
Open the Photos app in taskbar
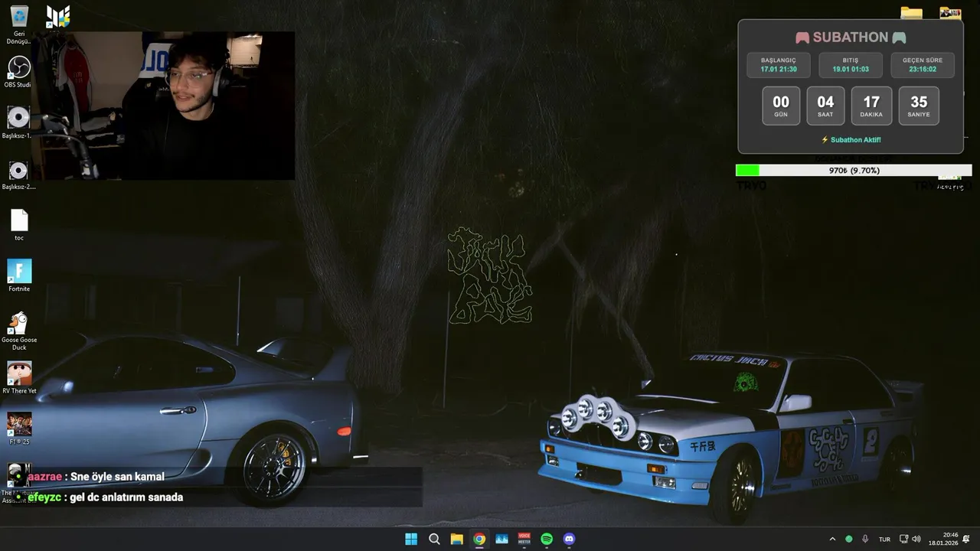click(501, 539)
